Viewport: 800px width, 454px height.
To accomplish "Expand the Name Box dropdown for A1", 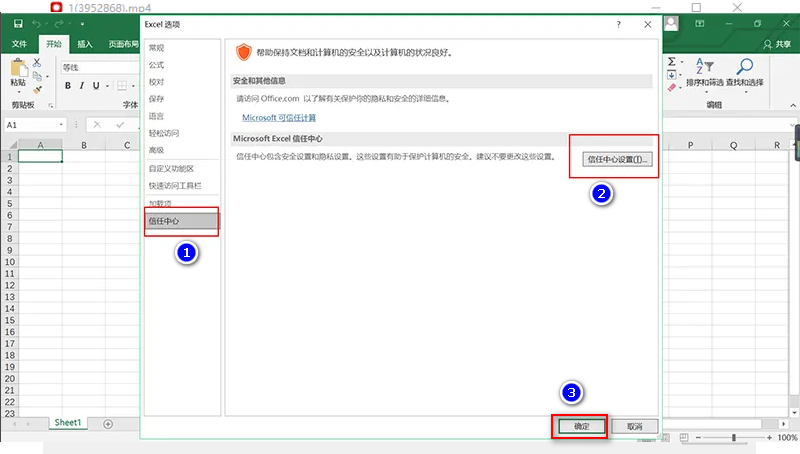I will (x=61, y=125).
